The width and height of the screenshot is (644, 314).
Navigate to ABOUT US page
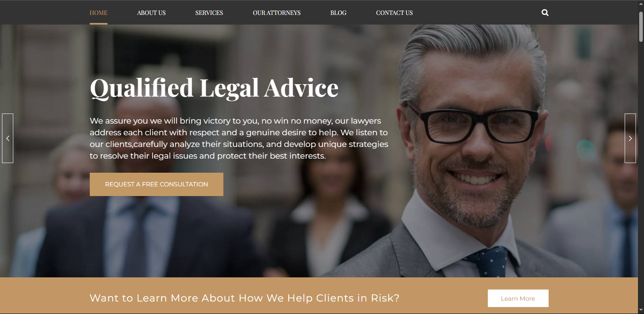pos(151,13)
